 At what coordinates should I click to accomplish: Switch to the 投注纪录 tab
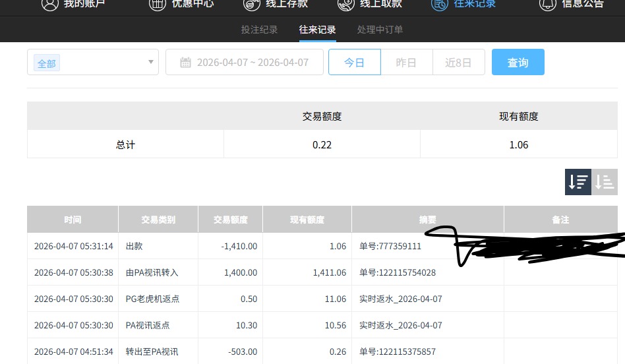[259, 30]
